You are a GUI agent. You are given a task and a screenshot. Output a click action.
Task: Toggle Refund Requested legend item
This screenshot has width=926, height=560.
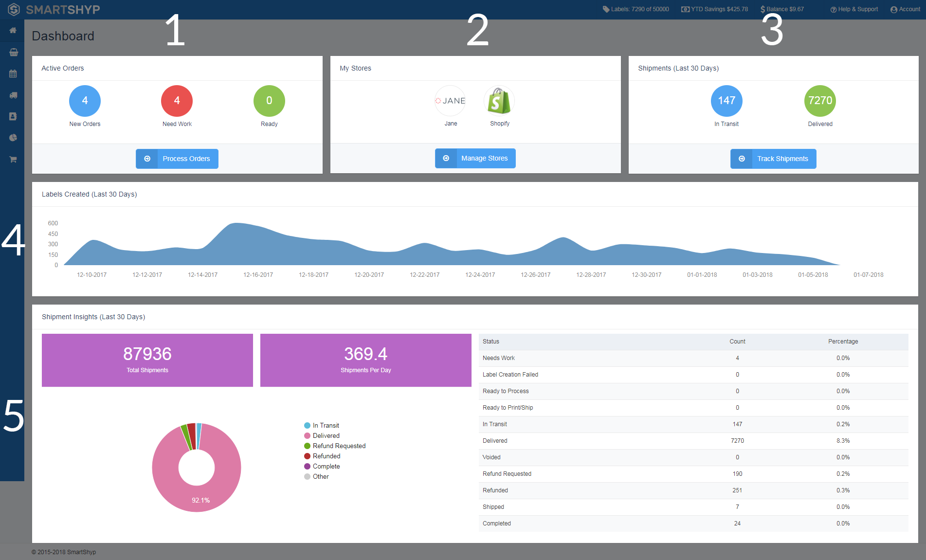[335, 446]
